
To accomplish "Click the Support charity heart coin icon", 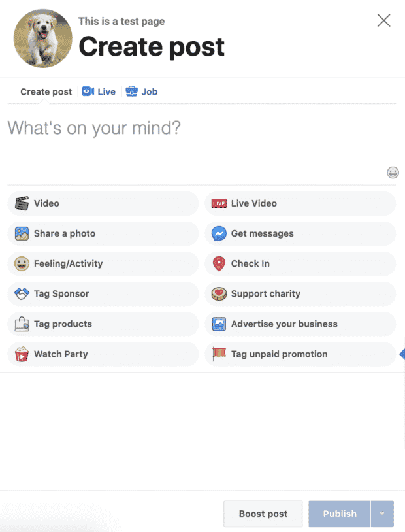I will [219, 294].
